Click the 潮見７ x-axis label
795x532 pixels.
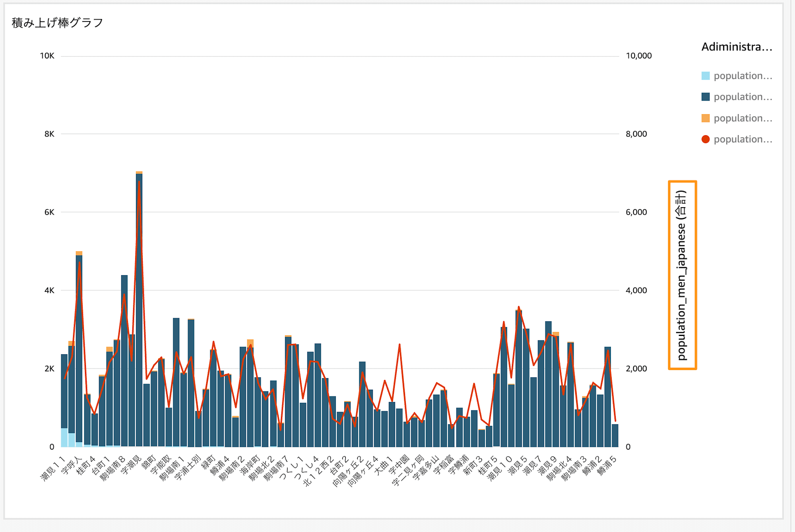click(x=532, y=465)
